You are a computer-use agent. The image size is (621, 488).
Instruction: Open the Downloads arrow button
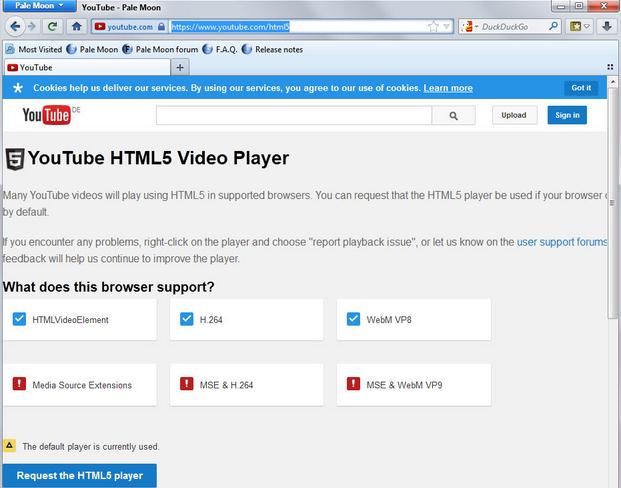(607, 27)
